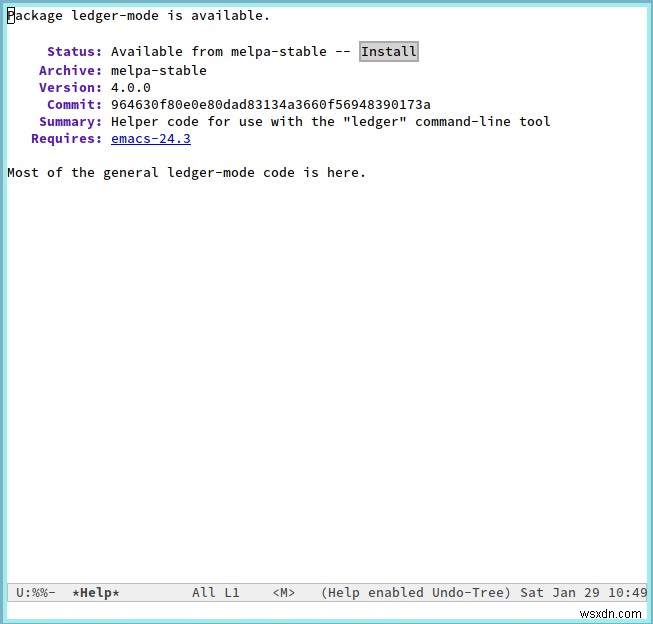Click the commit hash 964630f80e0e80dad...

[x=271, y=105]
